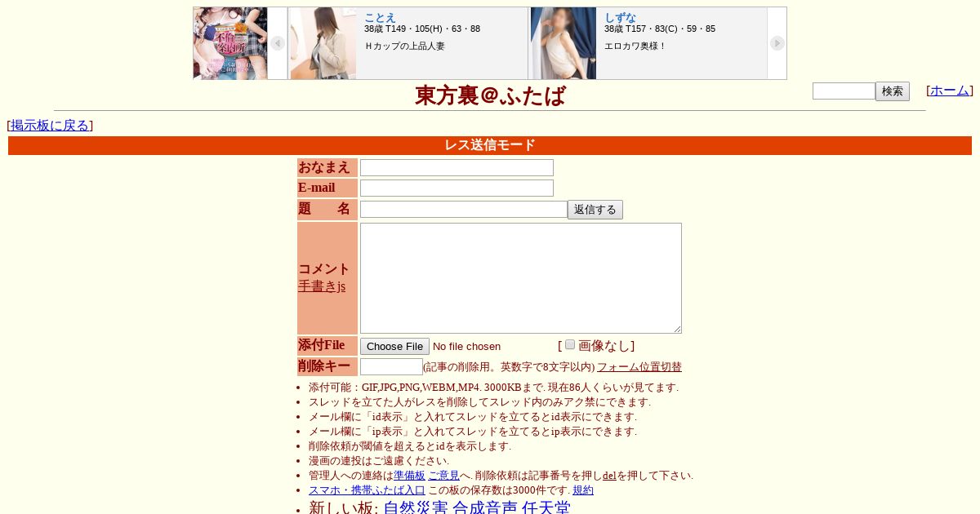The image size is (980, 514).
Task: Open the 合成音声 board link
Action: click(485, 508)
